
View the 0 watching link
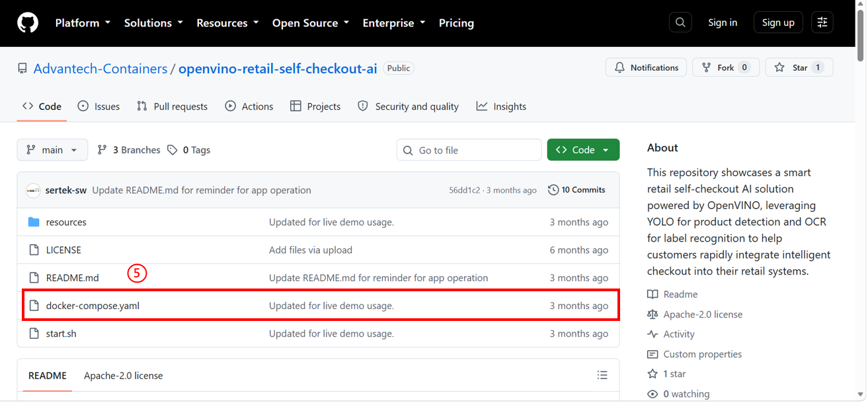coord(678,394)
